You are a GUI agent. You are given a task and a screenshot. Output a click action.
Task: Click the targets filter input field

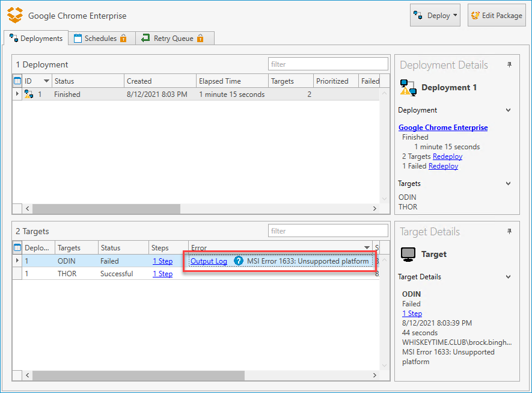328,231
